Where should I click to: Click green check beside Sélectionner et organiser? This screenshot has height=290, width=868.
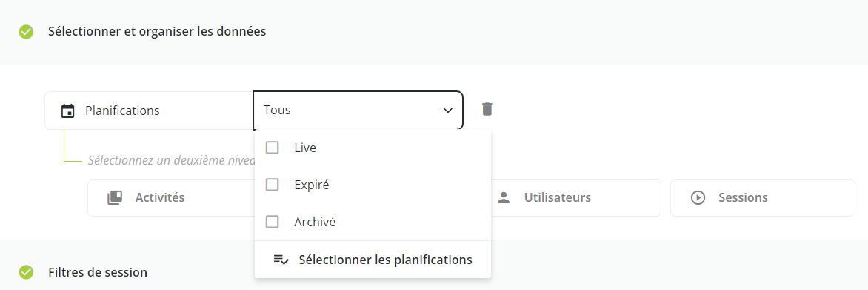pyautogui.click(x=26, y=32)
